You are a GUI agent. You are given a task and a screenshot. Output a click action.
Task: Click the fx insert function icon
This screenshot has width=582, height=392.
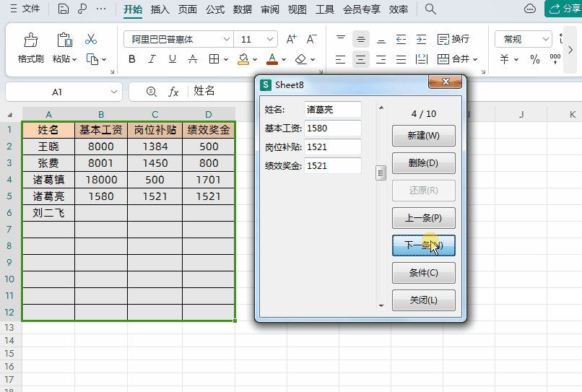pos(173,91)
